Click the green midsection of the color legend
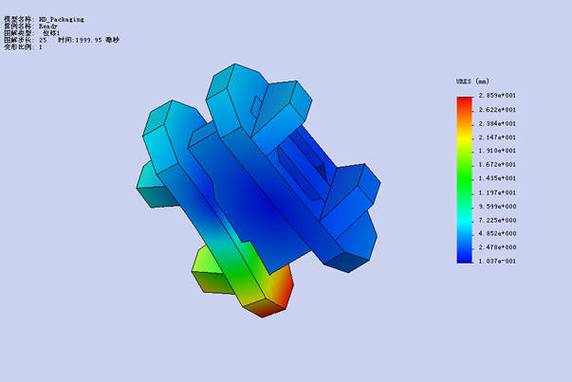This screenshot has height=382, width=572. click(464, 175)
